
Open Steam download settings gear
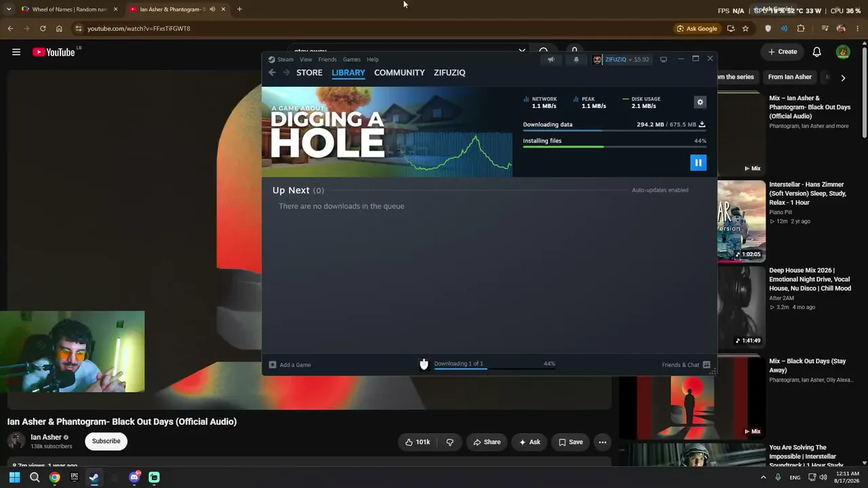pos(700,102)
